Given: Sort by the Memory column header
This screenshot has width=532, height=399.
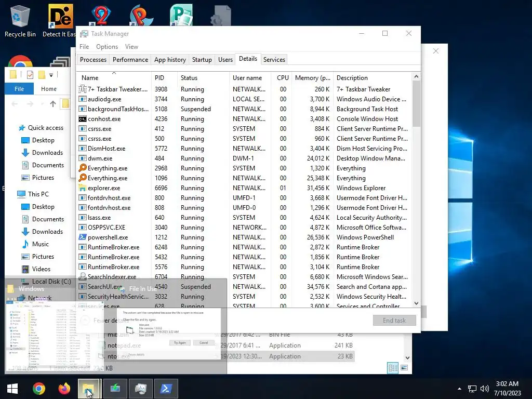Looking at the screenshot, I should click(x=312, y=78).
